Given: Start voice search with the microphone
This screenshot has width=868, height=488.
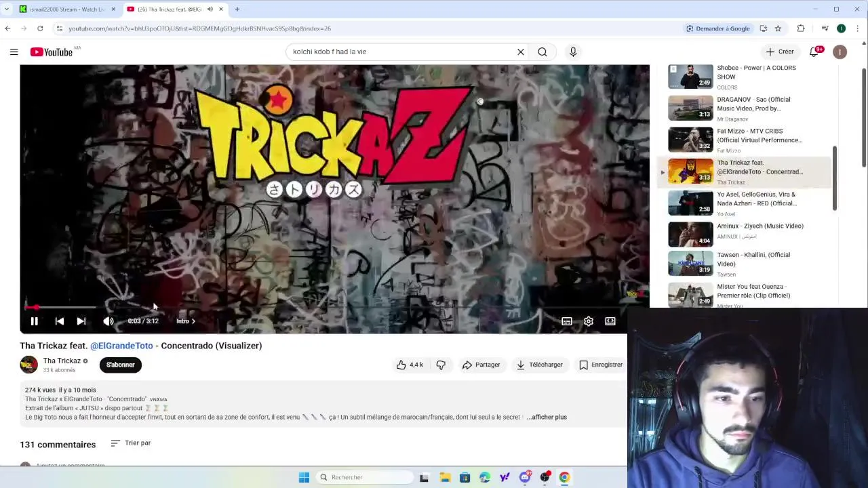Looking at the screenshot, I should coord(573,52).
